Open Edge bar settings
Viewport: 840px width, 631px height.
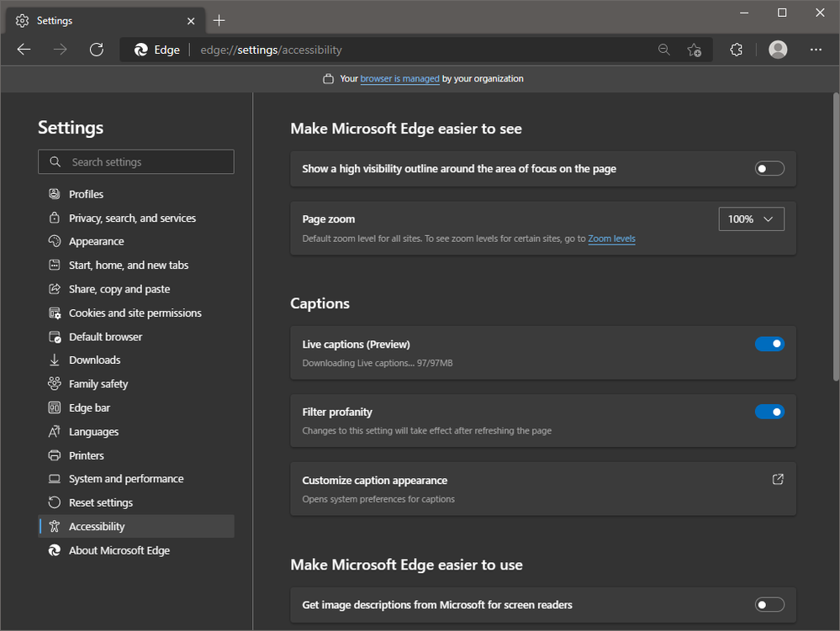[136, 408]
